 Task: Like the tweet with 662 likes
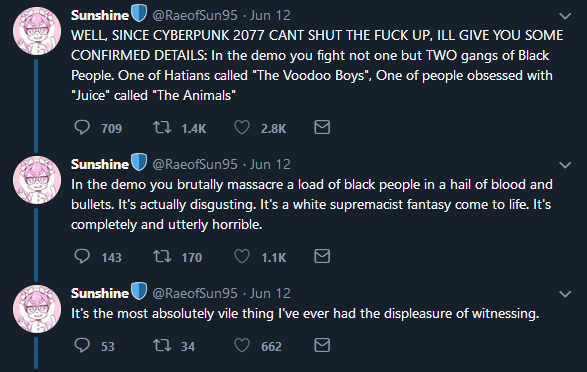[x=242, y=345]
